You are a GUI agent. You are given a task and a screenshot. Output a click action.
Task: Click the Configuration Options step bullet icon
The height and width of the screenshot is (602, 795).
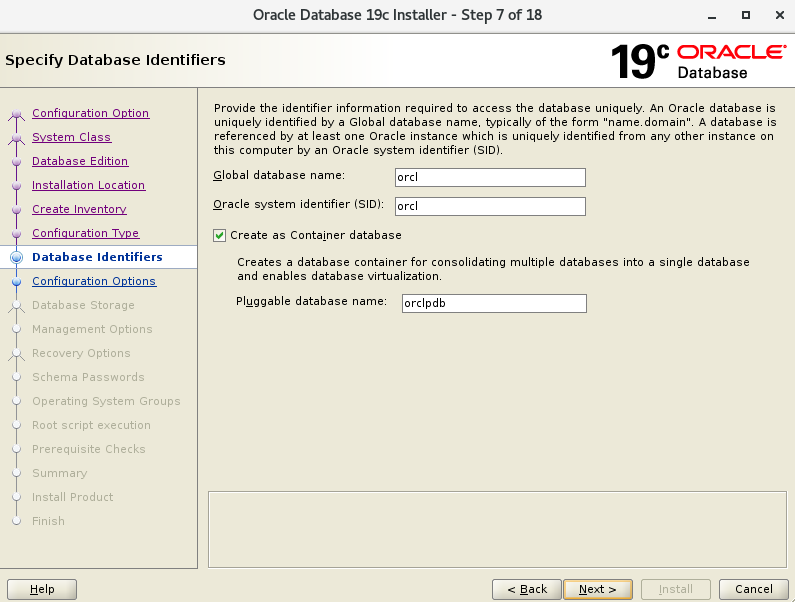click(17, 281)
